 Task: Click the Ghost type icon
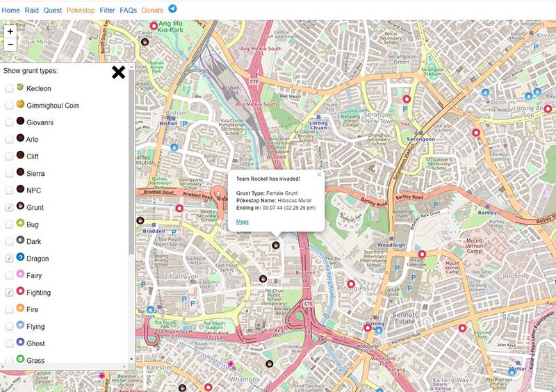tap(20, 342)
